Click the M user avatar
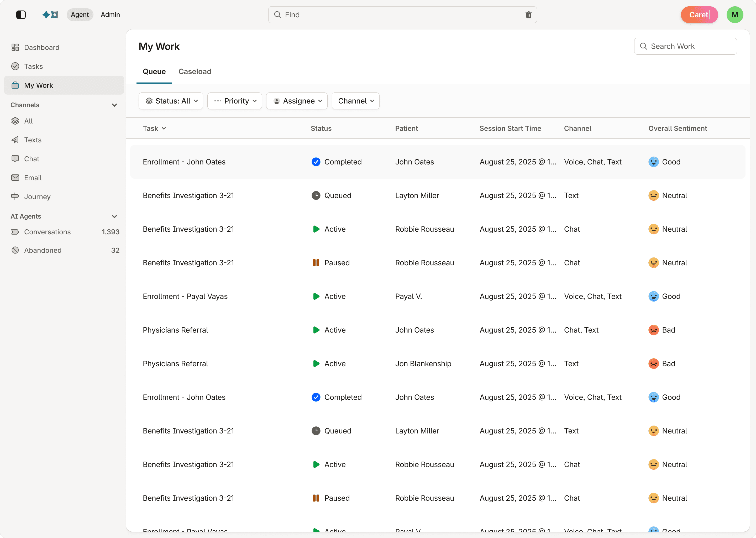 point(734,15)
